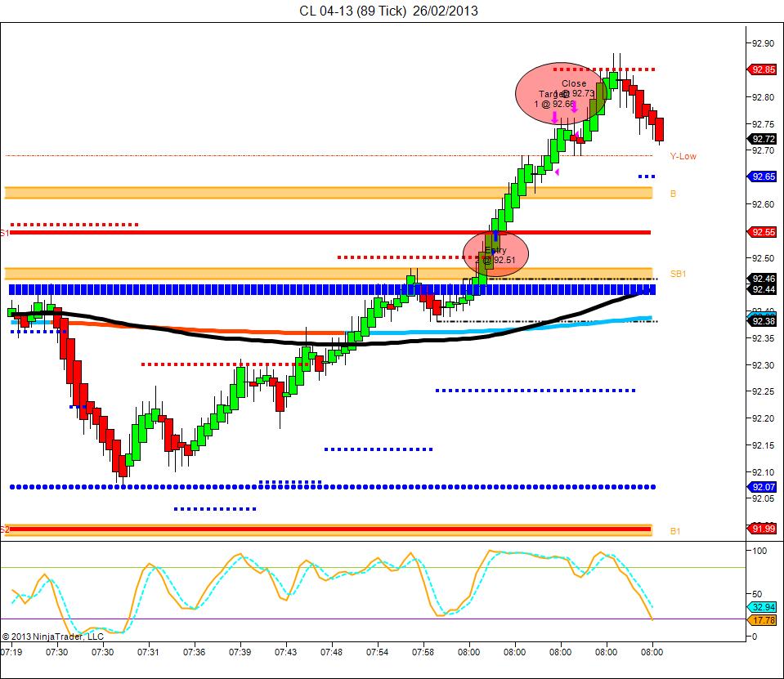784x679 pixels.
Task: Click the S2 pivot label
Action: (x=5, y=529)
